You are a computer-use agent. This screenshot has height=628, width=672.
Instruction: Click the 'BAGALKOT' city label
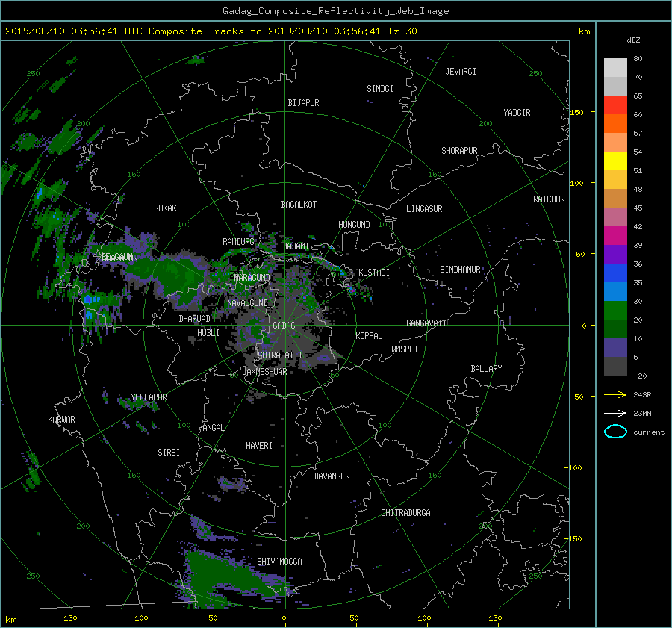pos(299,205)
